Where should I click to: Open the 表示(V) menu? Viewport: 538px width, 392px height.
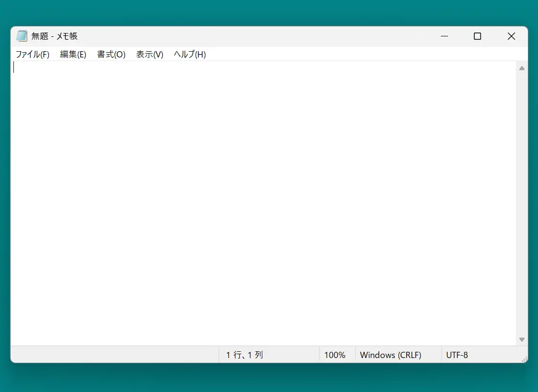click(149, 54)
